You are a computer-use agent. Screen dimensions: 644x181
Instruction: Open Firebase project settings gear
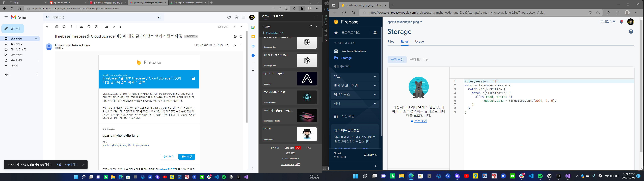pyautogui.click(x=375, y=33)
